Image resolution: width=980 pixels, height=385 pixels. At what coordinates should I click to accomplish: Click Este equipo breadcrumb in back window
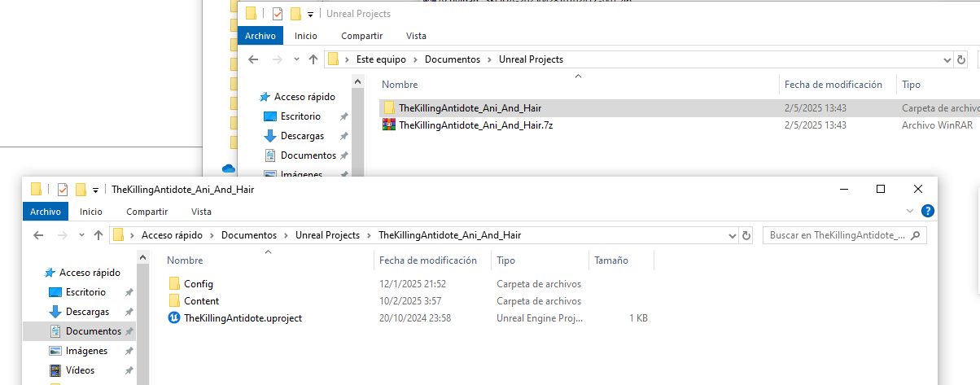click(x=382, y=59)
